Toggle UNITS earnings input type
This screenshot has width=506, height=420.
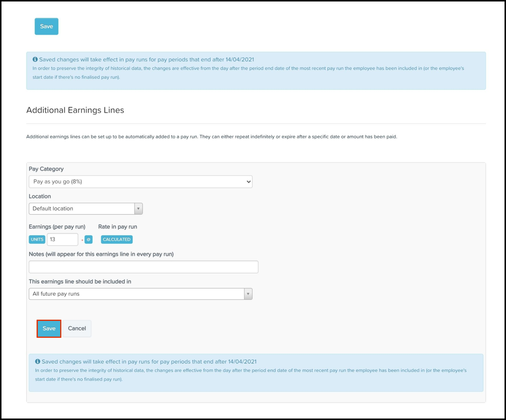coord(37,239)
